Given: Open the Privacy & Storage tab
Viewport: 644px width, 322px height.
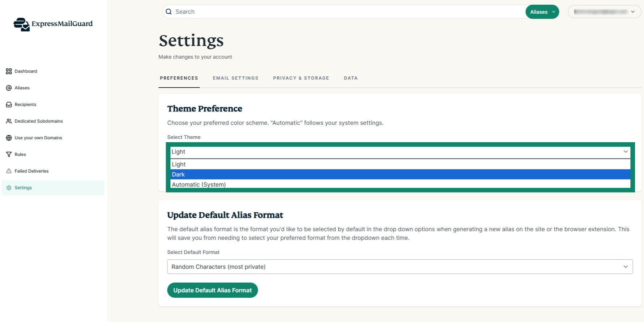Looking at the screenshot, I should pos(301,78).
